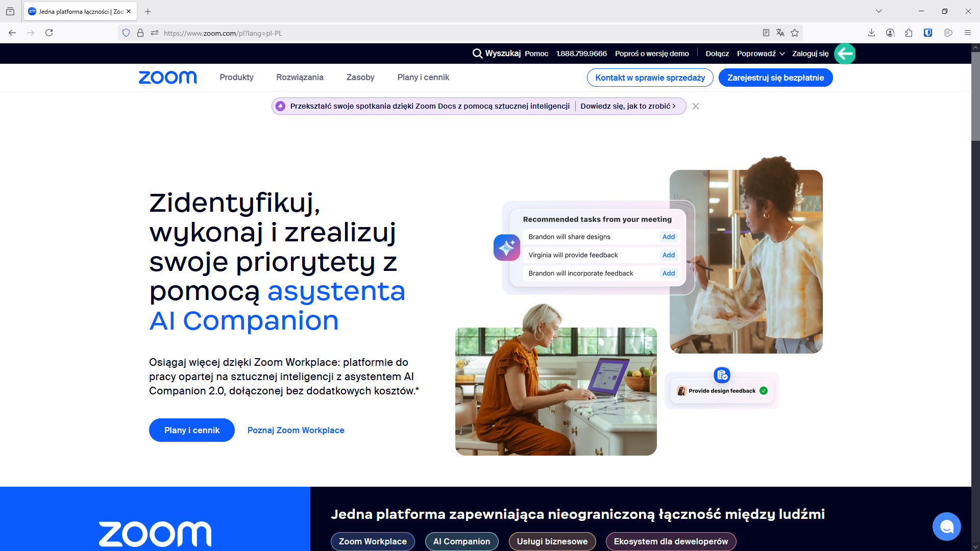The image size is (980, 551).
Task: Toggle reader view icon
Action: point(766,33)
